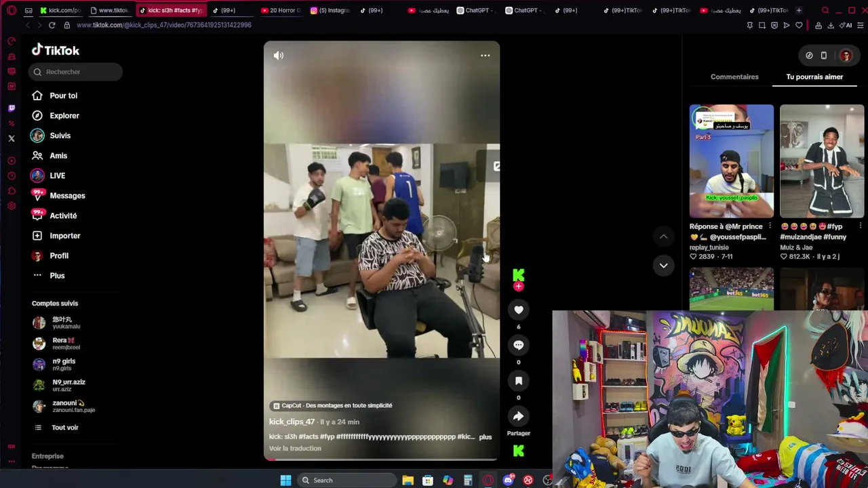Screen dimensions: 868x488
Task: Open the compass icon beside the phone icon
Action: (x=809, y=56)
